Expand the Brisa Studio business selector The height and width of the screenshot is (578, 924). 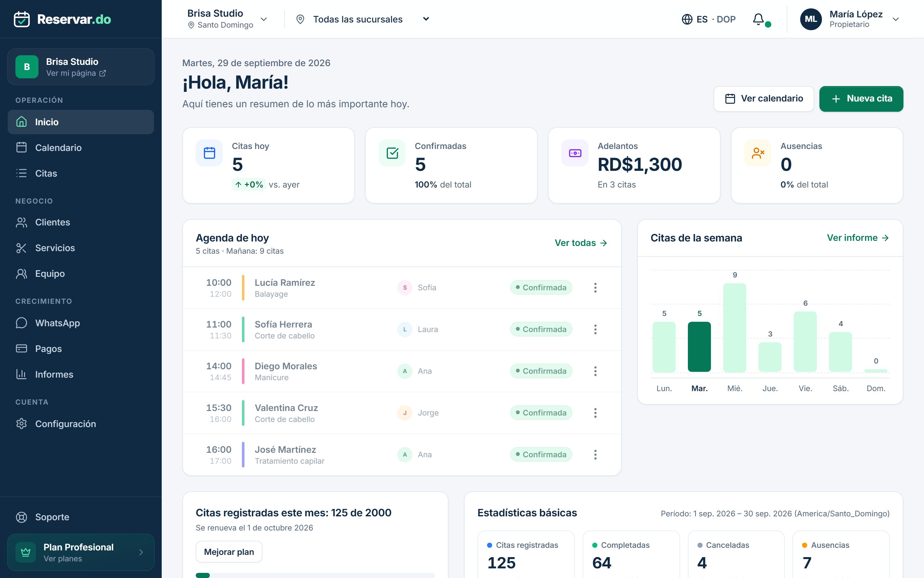pos(227,19)
